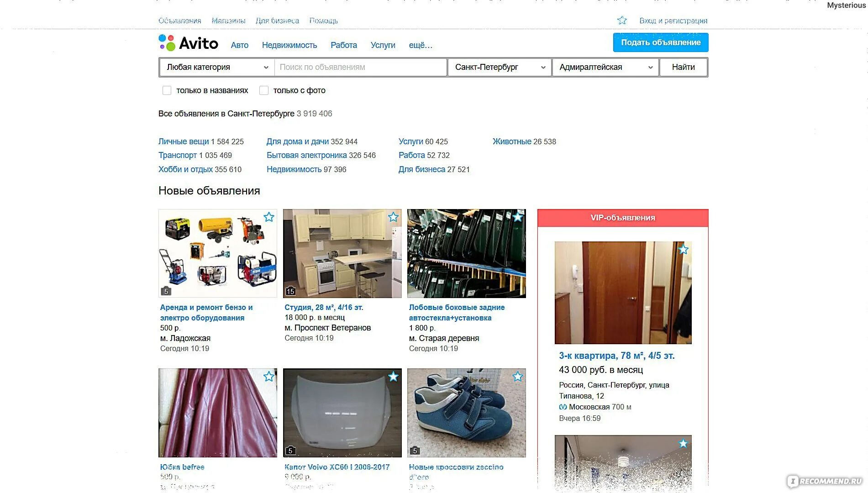Open the Санкт-Петербург city dropdown
Image resolution: width=868 pixels, height=493 pixels.
point(500,67)
